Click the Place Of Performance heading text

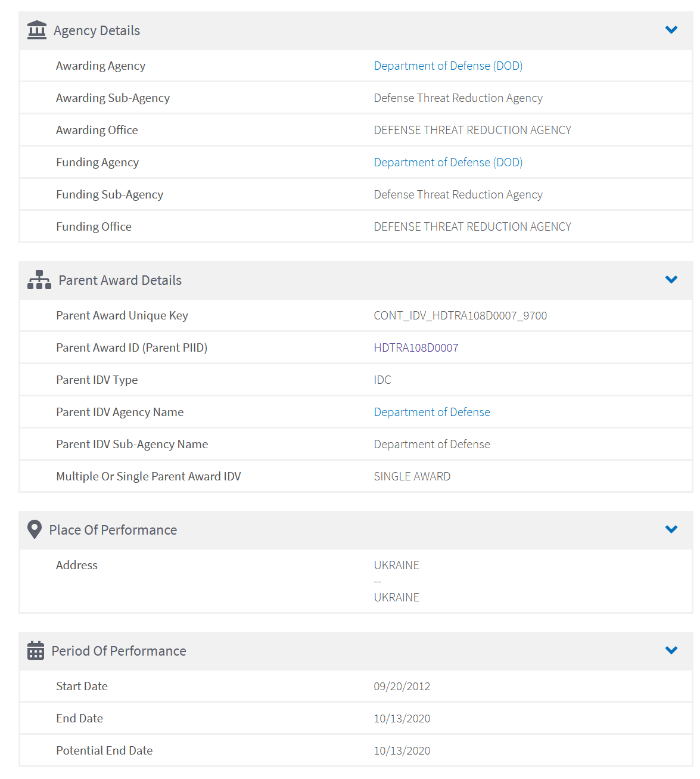pos(113,530)
